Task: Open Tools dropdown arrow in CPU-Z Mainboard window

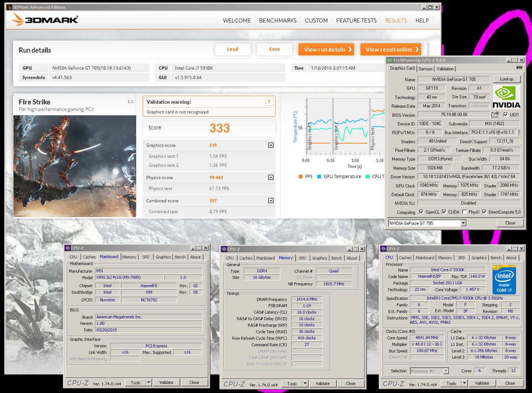Action: [x=148, y=382]
